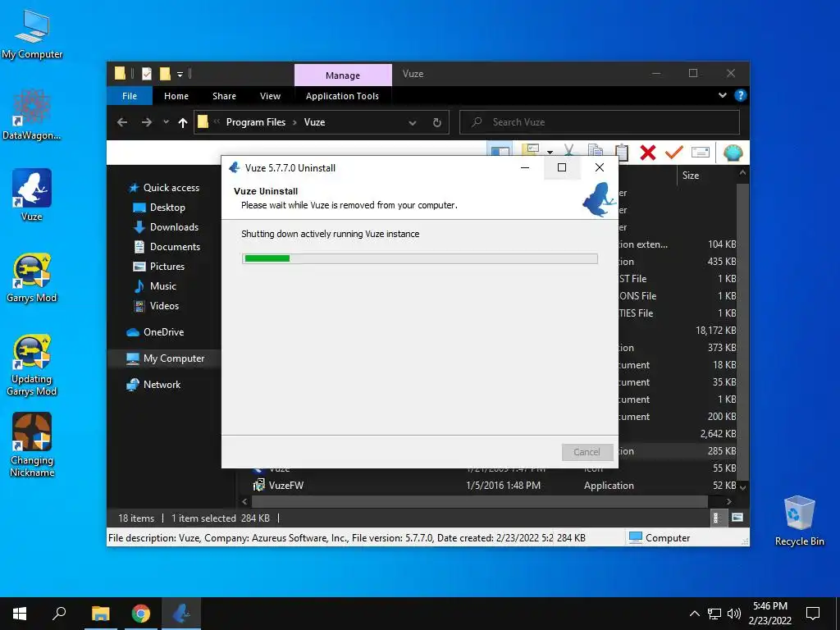Switch to details view layout icon
This screenshot has width=840, height=630.
click(x=717, y=518)
